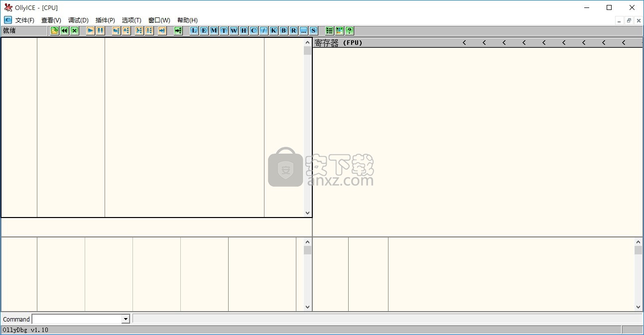Step into the next instruction
The width and height of the screenshot is (644, 335).
(117, 31)
